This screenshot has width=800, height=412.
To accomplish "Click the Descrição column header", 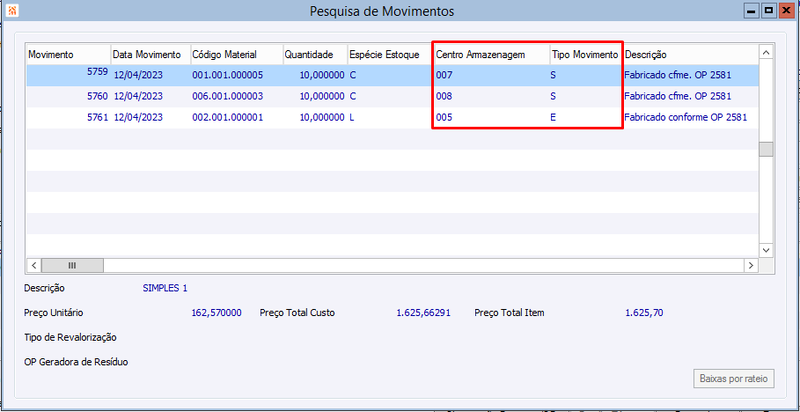I will click(690, 55).
